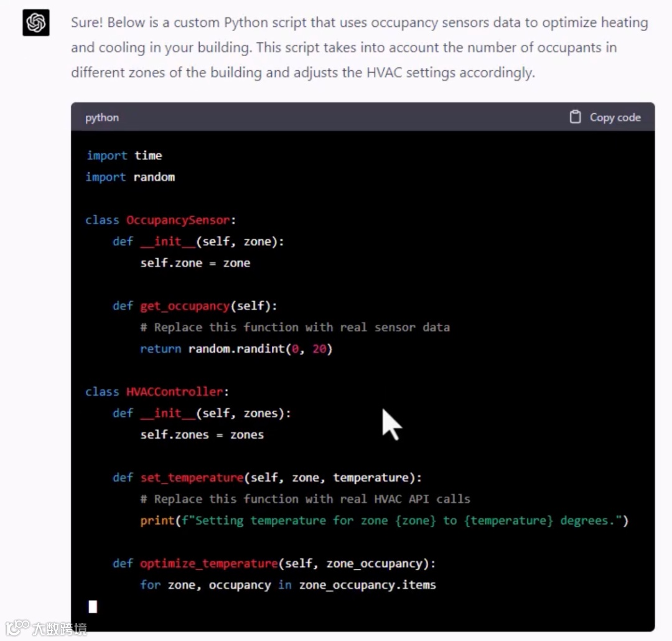Click the 'def get_occupancy(self):' line
672x641 pixels.
point(195,306)
